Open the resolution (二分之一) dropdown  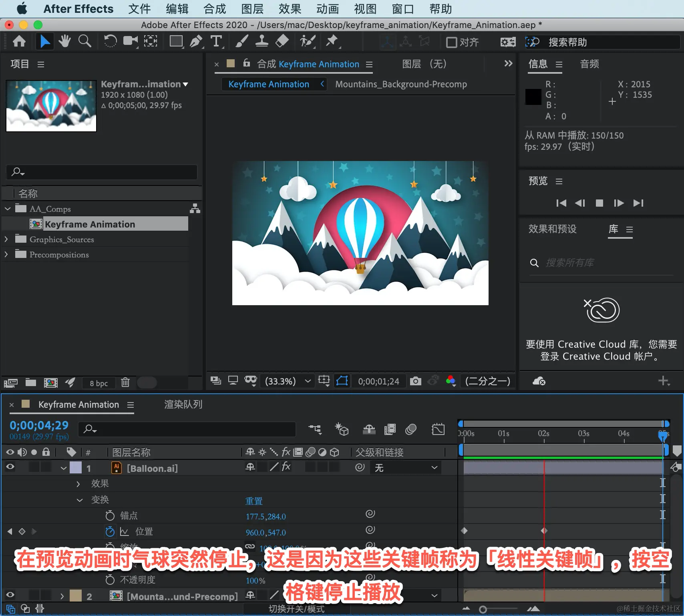coord(487,381)
